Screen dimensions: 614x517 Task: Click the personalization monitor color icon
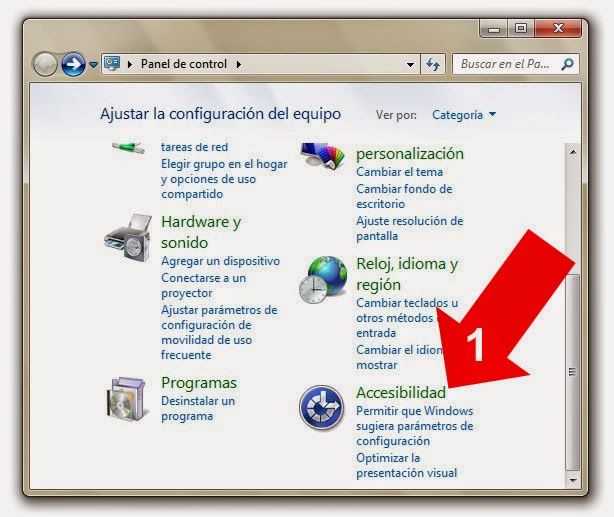[323, 155]
